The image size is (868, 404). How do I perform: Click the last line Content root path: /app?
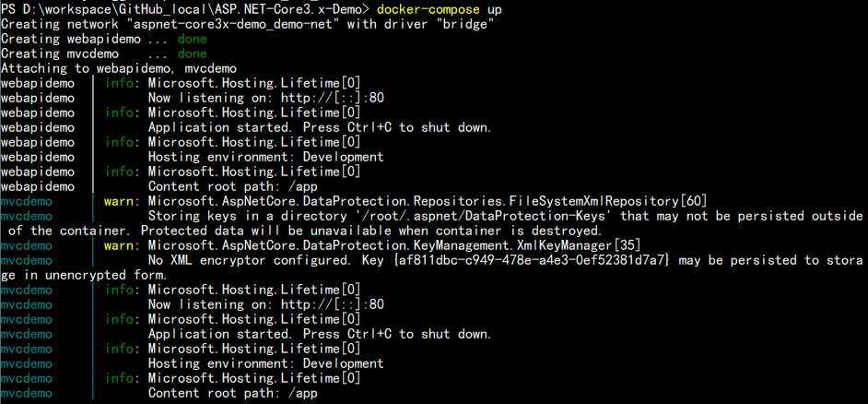tap(232, 393)
